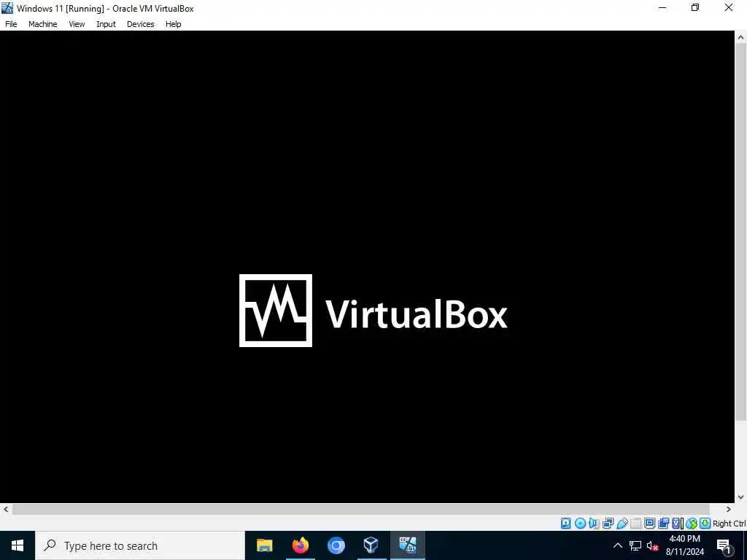747x560 pixels.
Task: Open the View menu
Action: coord(77,24)
